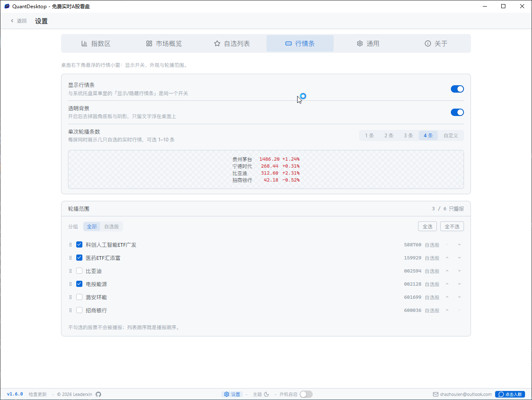Filter 分组 by the 自选股 chip
The width and height of the screenshot is (532, 400).
click(x=111, y=226)
